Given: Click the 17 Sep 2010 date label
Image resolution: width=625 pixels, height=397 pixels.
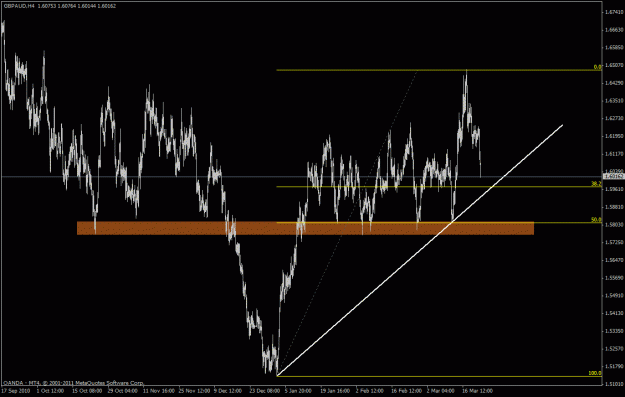Looking at the screenshot, I should [16, 391].
